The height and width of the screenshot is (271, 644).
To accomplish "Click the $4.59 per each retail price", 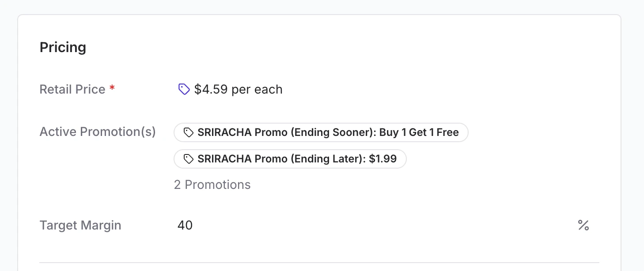I will (211, 90).
